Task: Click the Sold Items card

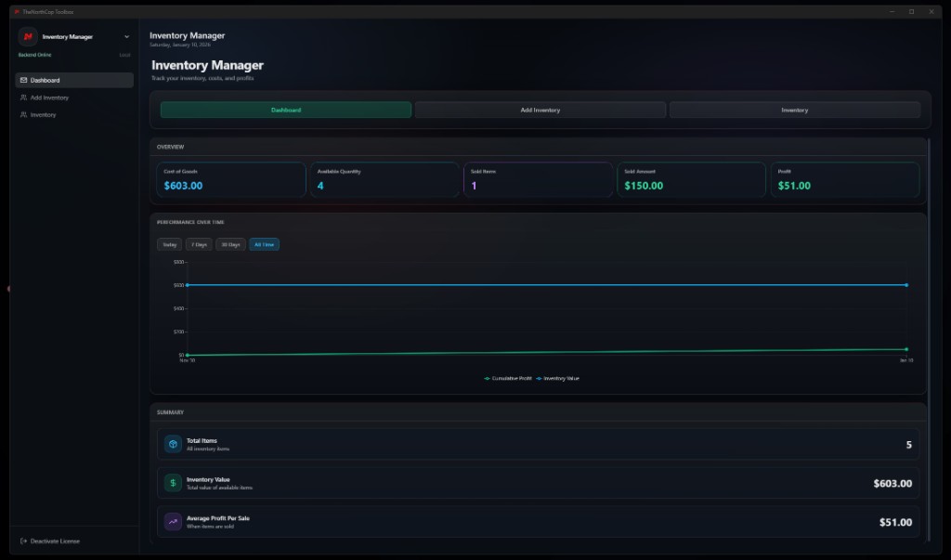Action: tap(538, 179)
